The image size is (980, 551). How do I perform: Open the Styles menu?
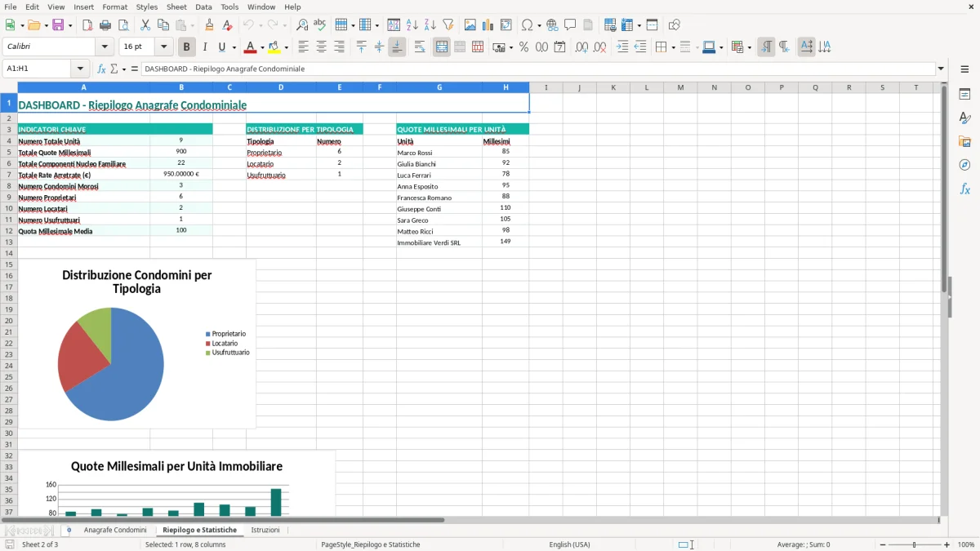147,7
